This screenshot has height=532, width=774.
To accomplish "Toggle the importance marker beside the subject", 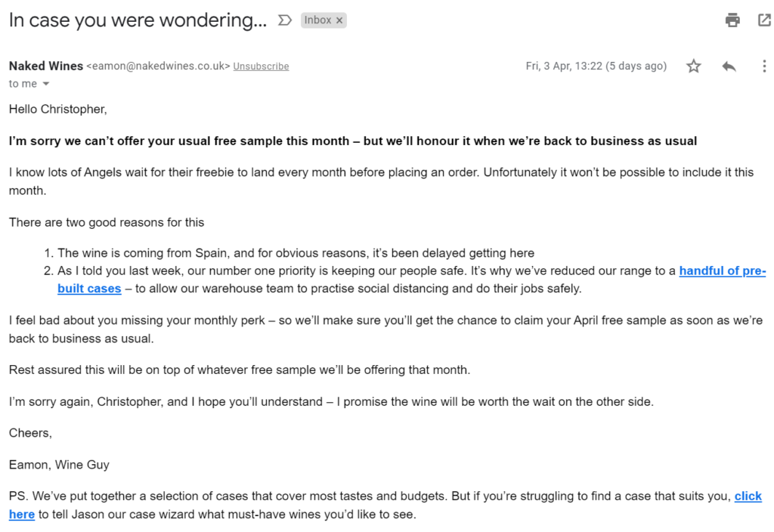I will [285, 20].
